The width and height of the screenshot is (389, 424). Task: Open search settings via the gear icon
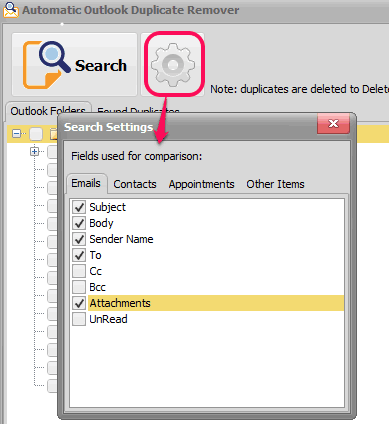pyautogui.click(x=173, y=65)
